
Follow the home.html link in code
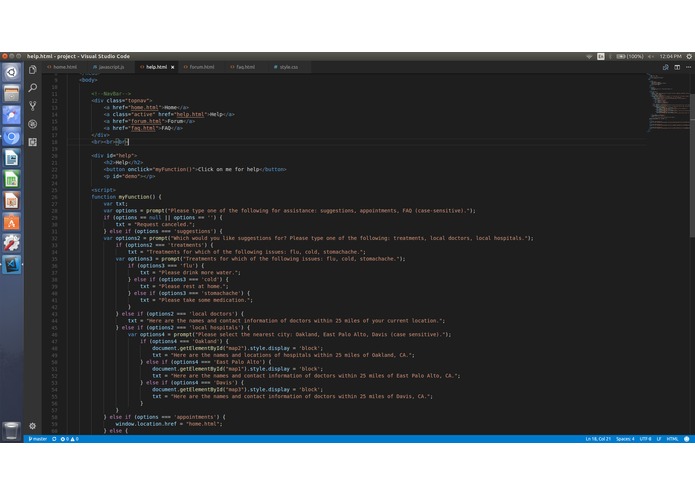[x=144, y=108]
